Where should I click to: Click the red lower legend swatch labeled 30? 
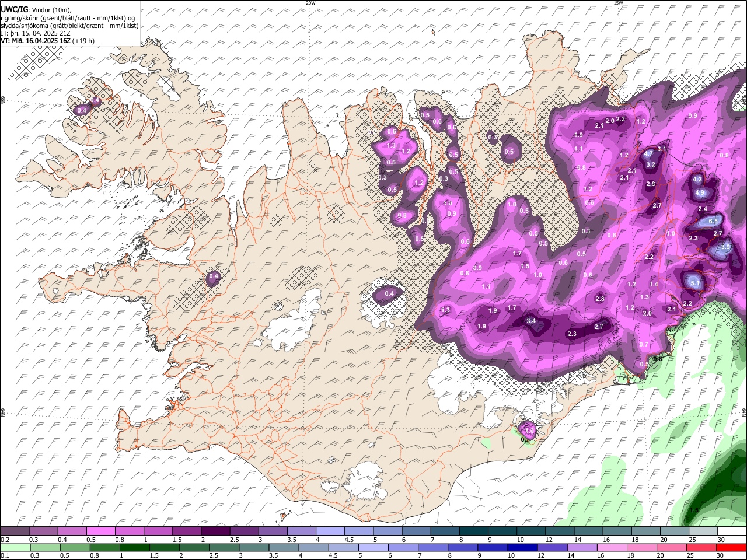coord(731,548)
